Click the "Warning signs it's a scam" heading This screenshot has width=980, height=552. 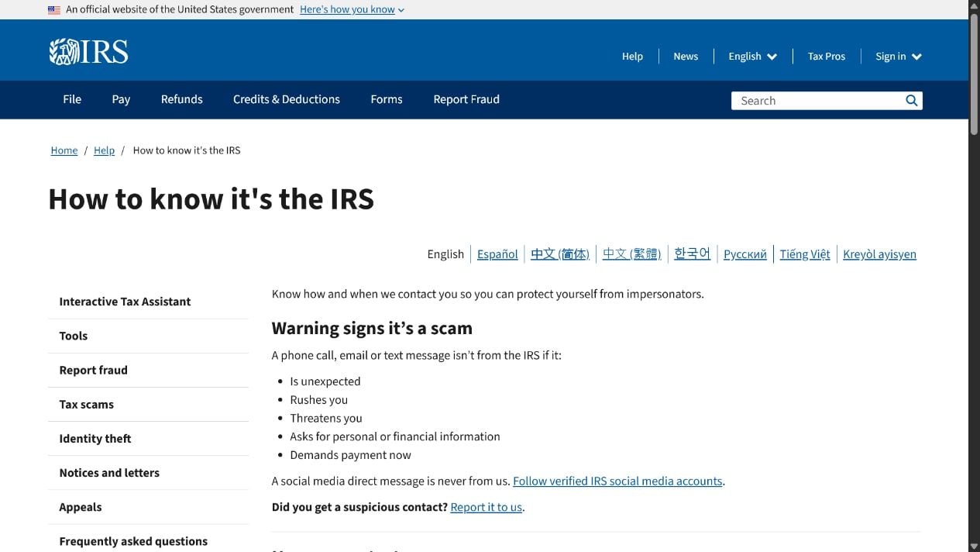point(372,328)
